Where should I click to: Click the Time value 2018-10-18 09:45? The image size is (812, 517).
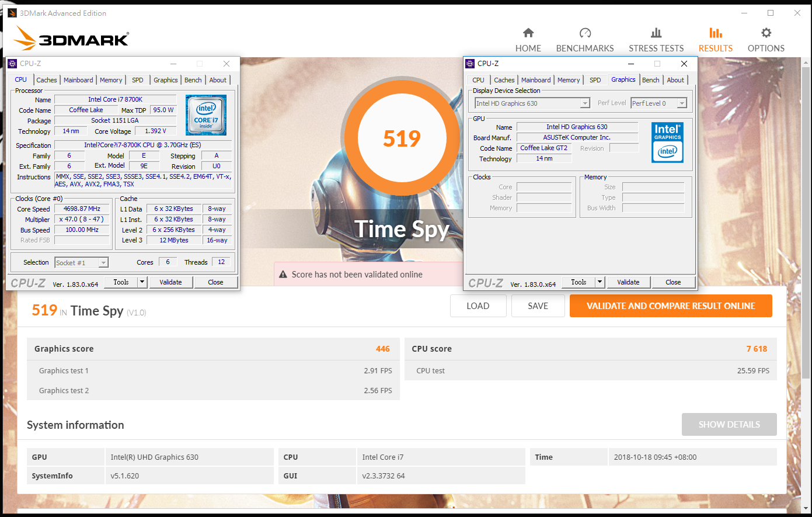point(692,457)
